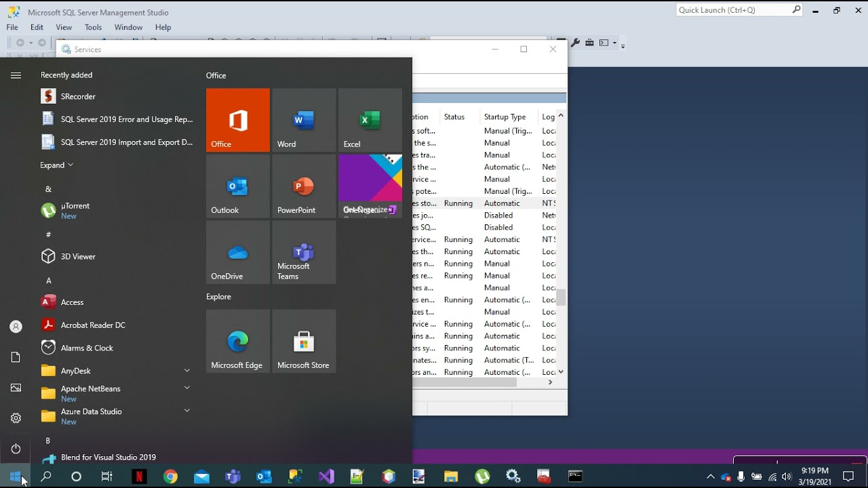Image resolution: width=868 pixels, height=488 pixels.
Task: Open the Microsoft Teams tile
Action: click(x=304, y=252)
